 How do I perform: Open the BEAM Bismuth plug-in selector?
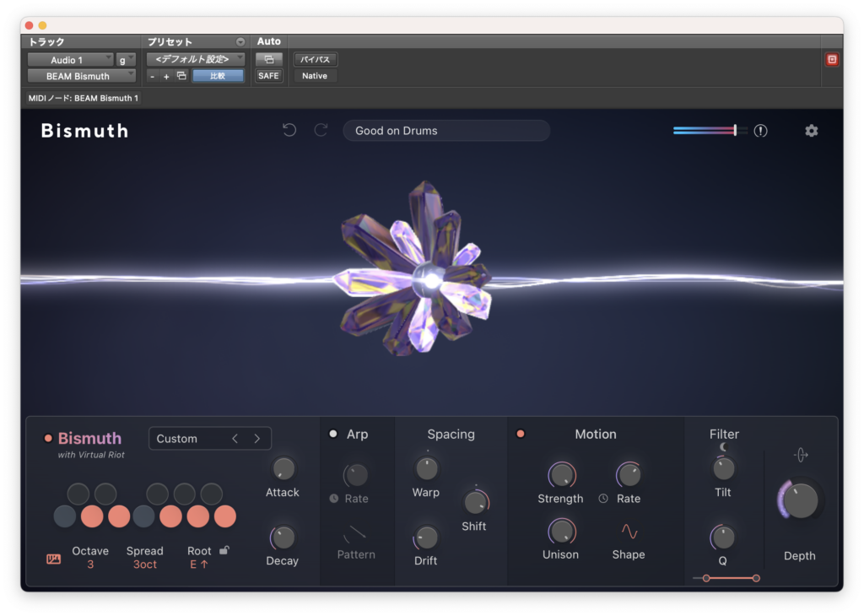[82, 76]
